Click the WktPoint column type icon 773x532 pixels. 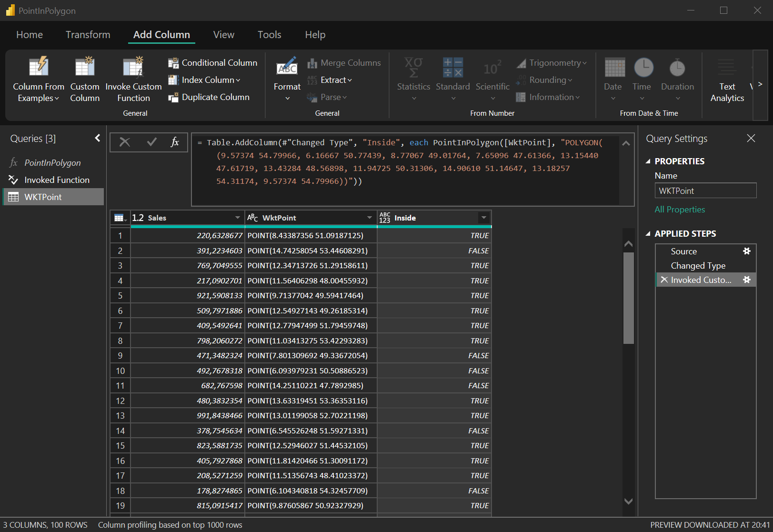pyautogui.click(x=252, y=218)
